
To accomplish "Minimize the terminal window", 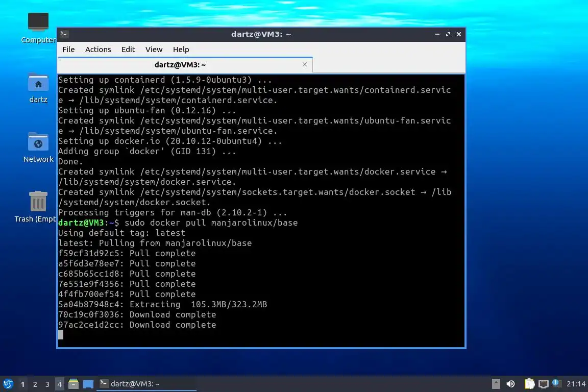I will [x=437, y=34].
